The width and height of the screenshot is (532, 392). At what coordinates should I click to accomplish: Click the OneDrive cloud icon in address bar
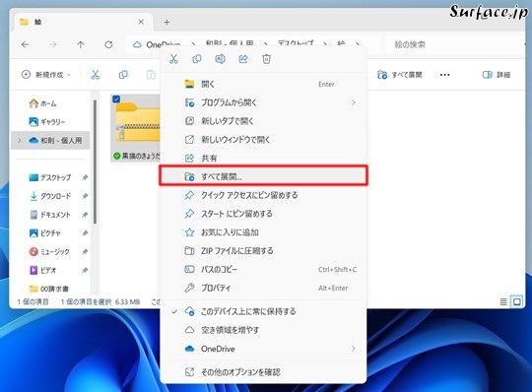click(x=137, y=44)
